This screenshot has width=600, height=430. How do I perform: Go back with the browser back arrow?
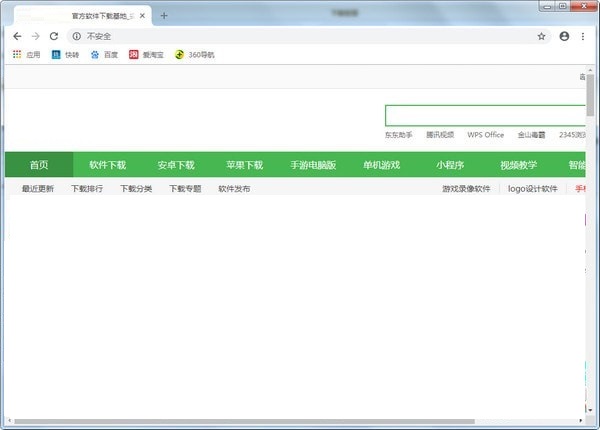tap(17, 36)
